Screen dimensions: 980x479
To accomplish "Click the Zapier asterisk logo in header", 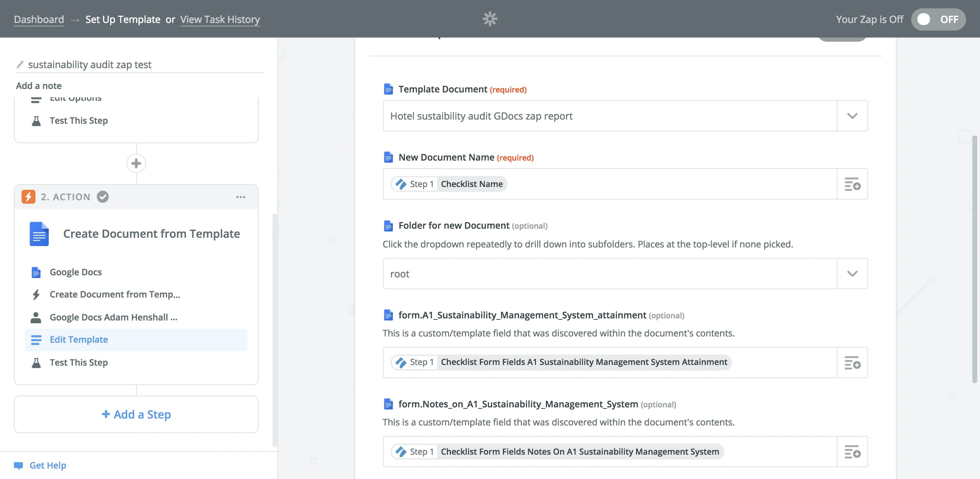I will pos(490,19).
